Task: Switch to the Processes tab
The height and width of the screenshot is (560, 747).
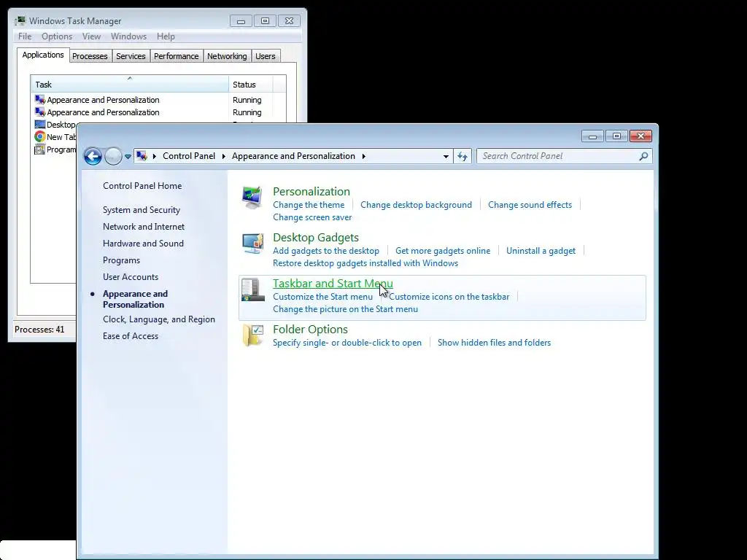Action: tap(90, 56)
